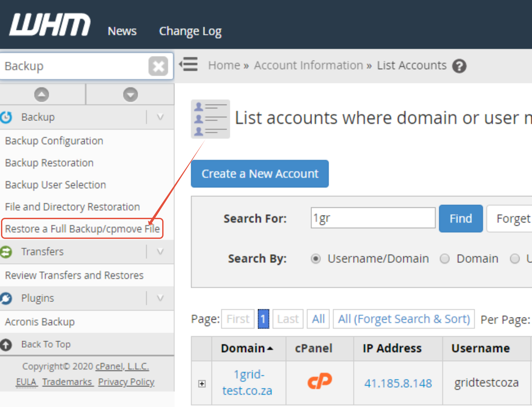
Task: Sort by the cPanel column header
Action: [314, 348]
